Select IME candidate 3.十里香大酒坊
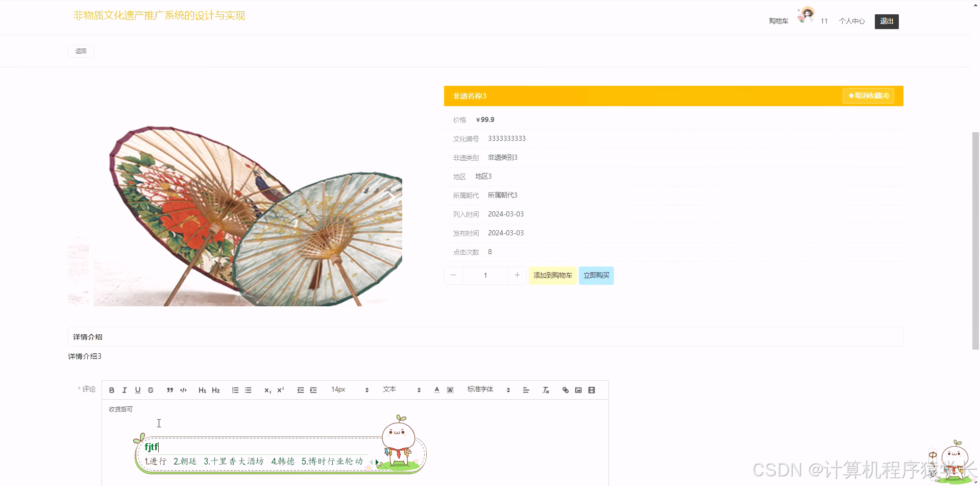This screenshot has width=980, height=486. (x=234, y=461)
